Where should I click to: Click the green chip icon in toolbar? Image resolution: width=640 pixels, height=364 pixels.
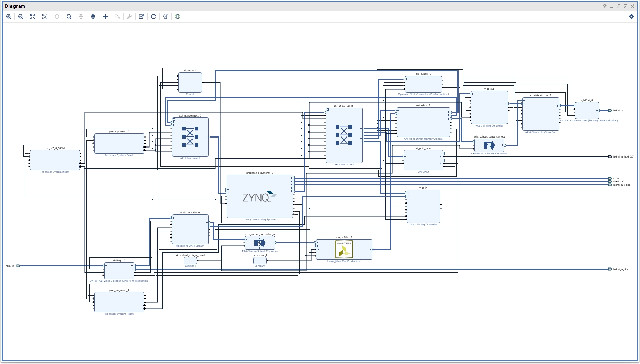pyautogui.click(x=178, y=17)
